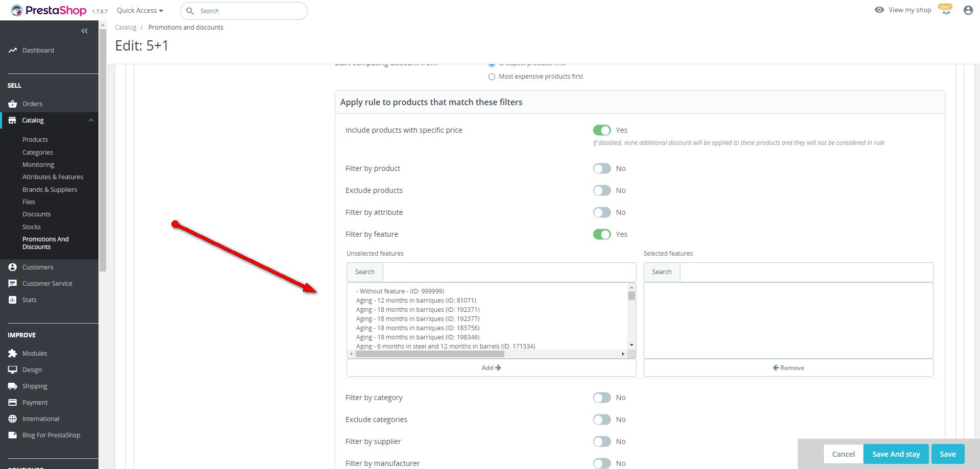The height and width of the screenshot is (469, 980).
Task: Focus the Selected features search field
Action: pyautogui.click(x=806, y=272)
